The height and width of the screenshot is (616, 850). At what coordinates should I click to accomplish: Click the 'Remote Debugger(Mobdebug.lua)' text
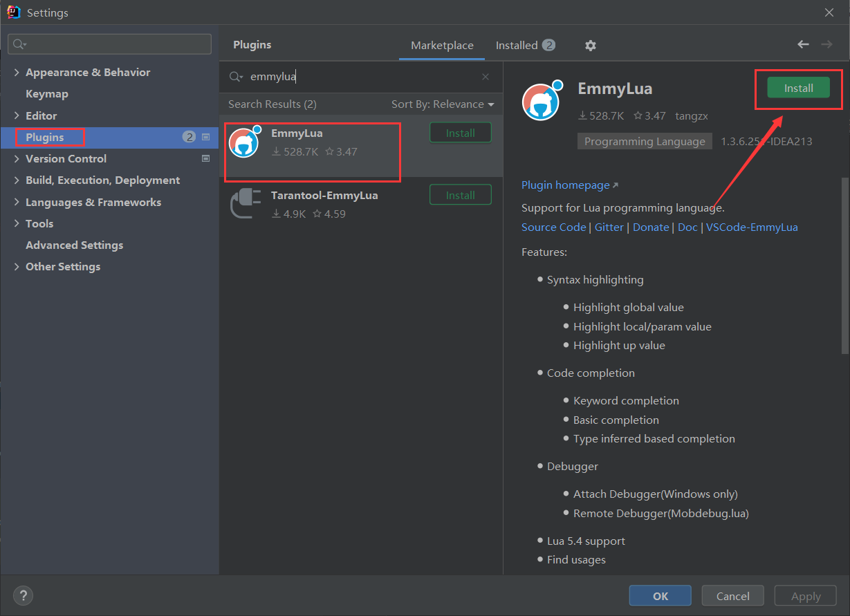661,514
